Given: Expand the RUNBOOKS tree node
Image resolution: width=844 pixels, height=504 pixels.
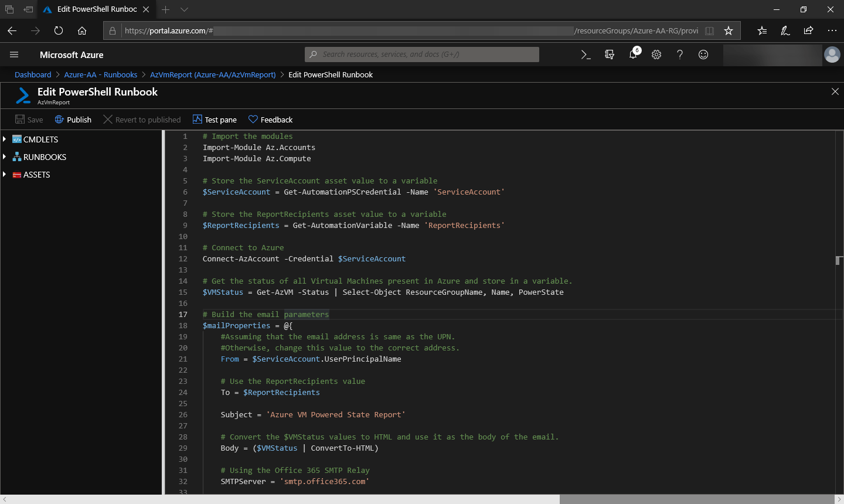Looking at the screenshot, I should [5, 157].
